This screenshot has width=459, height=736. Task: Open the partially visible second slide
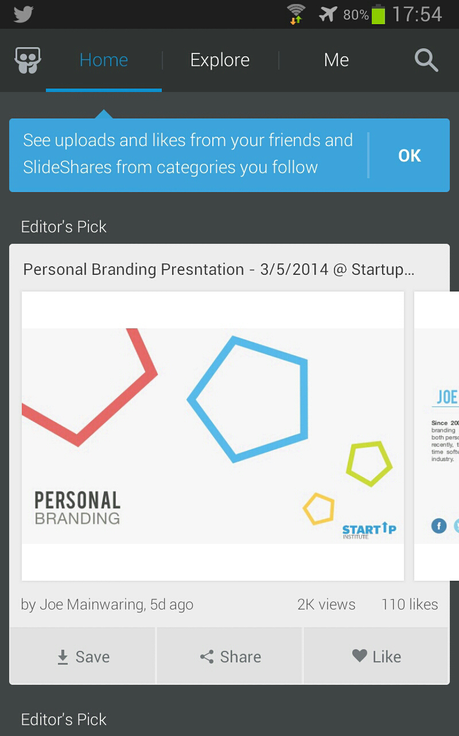point(436,436)
